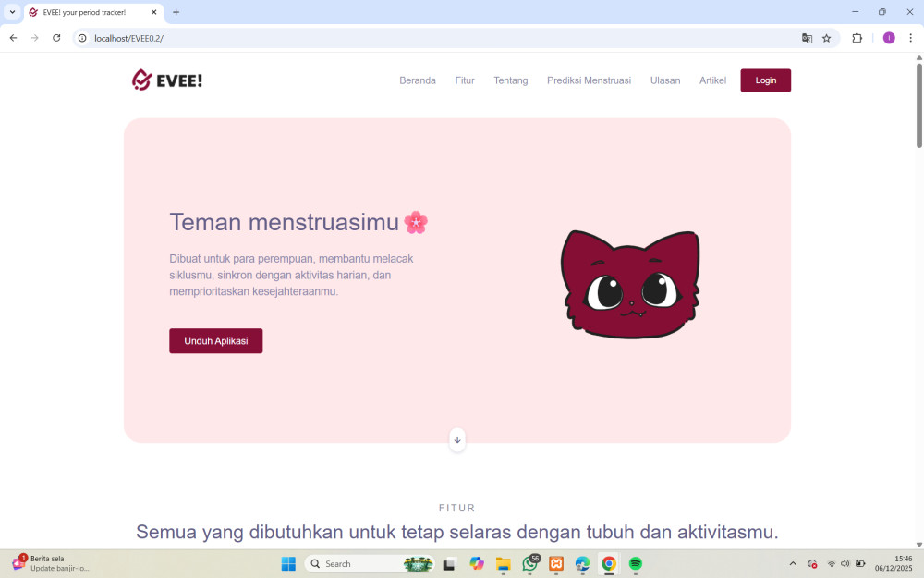Open WhatsApp from the taskbar
924x578 pixels.
(x=529, y=563)
